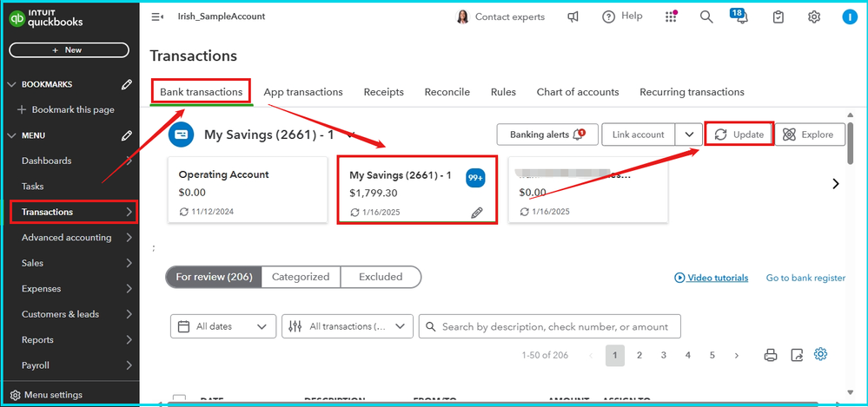Expand the Sales submenu
Viewport: 868px width, 407px height.
pyautogui.click(x=129, y=263)
